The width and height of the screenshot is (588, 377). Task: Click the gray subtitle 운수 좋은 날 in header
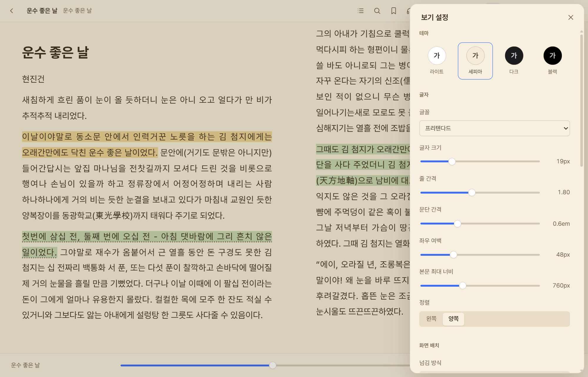[77, 11]
